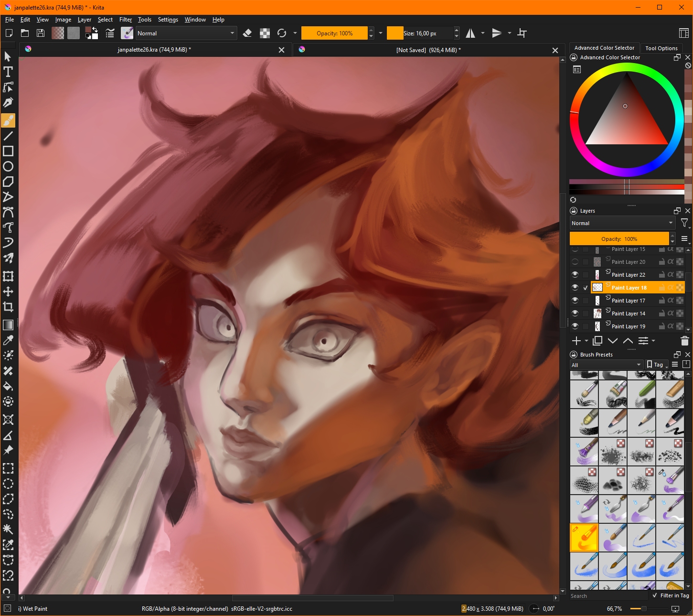Click the layer Opacity slider

tap(619, 239)
